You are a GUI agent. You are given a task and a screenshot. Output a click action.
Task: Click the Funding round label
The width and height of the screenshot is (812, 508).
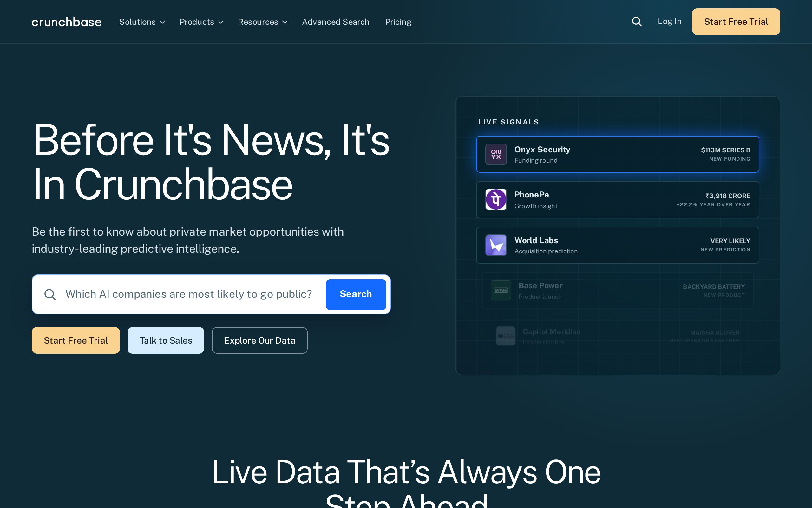(536, 161)
